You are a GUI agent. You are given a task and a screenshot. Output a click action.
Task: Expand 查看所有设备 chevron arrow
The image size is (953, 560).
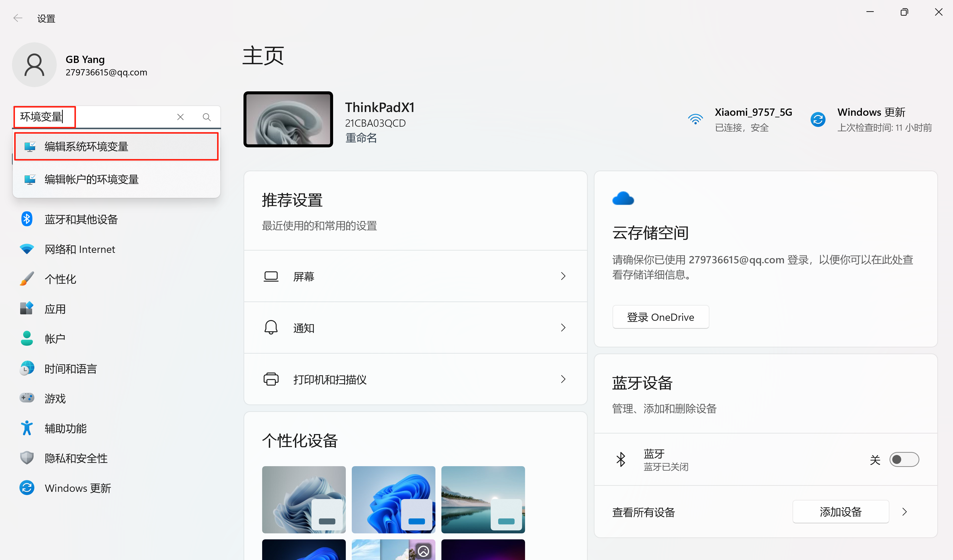click(x=904, y=512)
